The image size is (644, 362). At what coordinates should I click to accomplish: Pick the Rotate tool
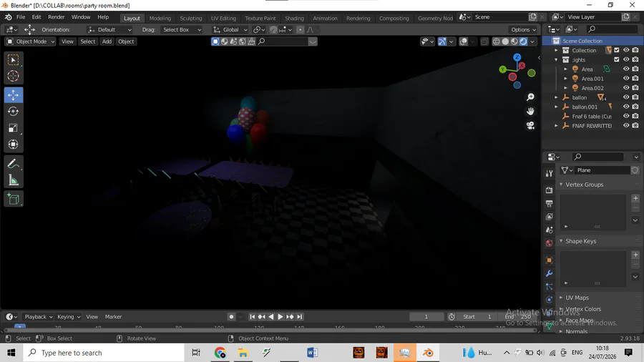coord(13,111)
